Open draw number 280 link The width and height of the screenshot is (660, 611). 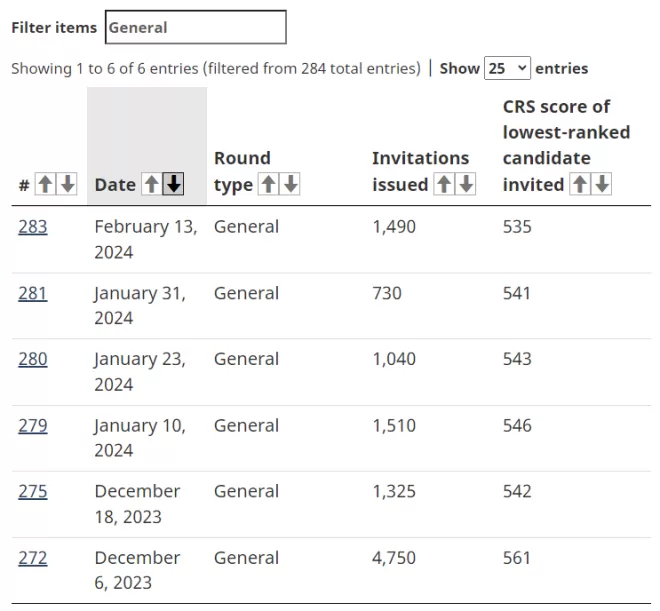pyautogui.click(x=33, y=359)
